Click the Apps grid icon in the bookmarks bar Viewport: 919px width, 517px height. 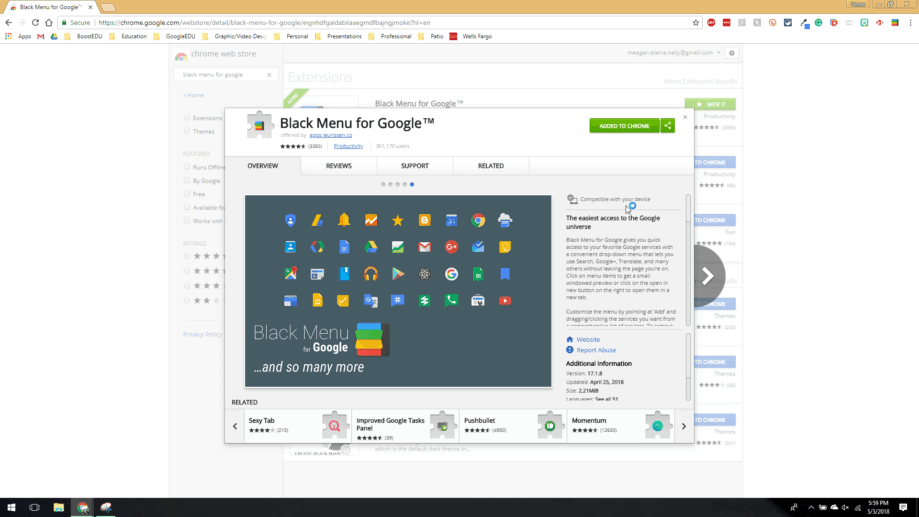point(9,36)
